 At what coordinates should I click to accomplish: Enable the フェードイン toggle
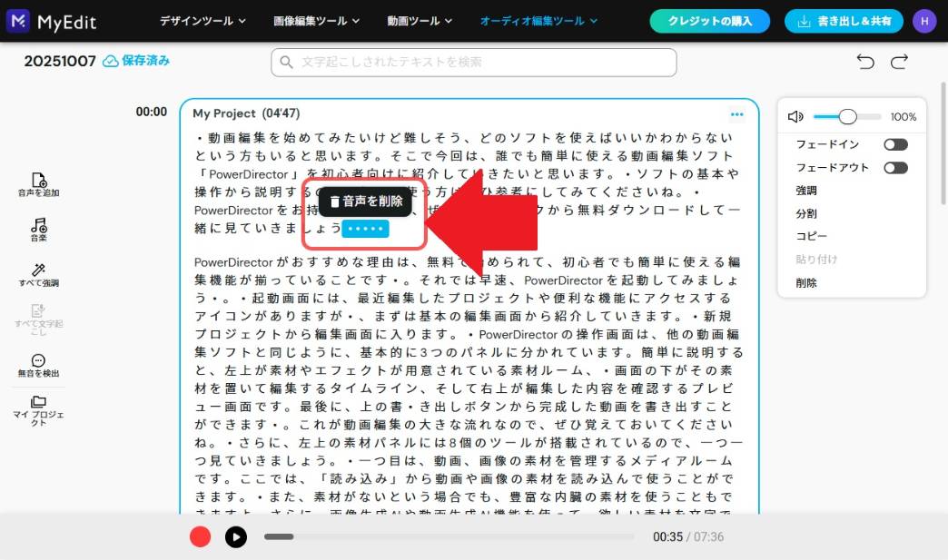tap(895, 143)
